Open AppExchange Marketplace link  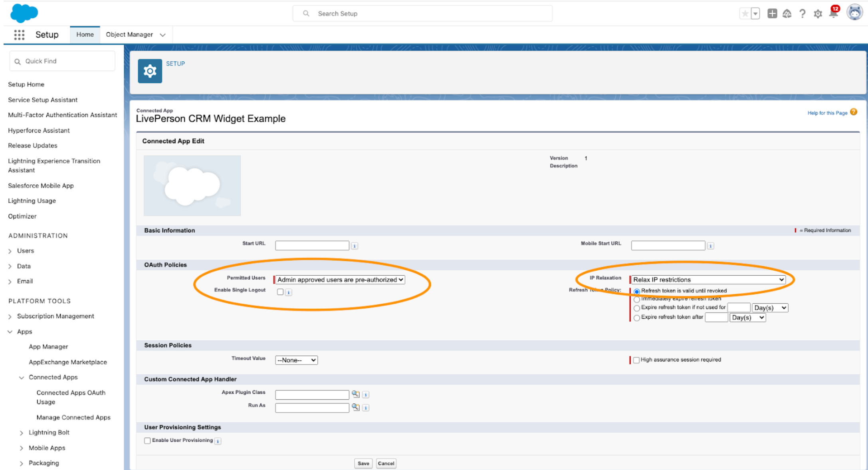click(68, 362)
